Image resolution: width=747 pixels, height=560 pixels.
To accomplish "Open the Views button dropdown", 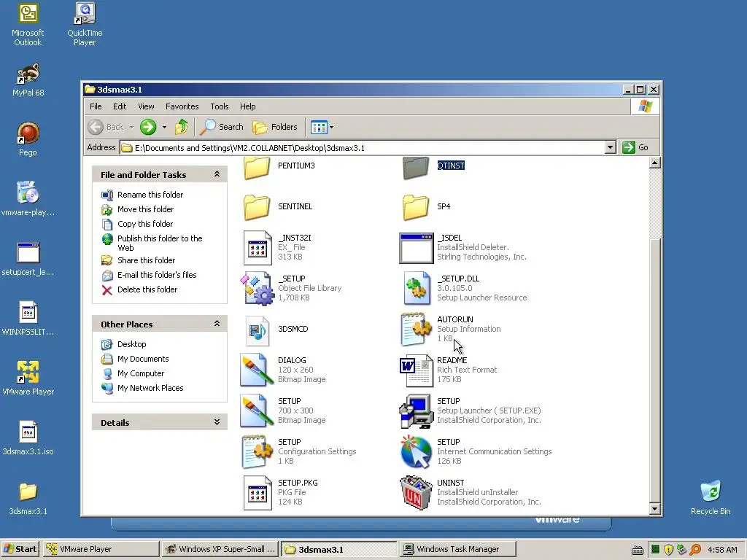I will [332, 127].
